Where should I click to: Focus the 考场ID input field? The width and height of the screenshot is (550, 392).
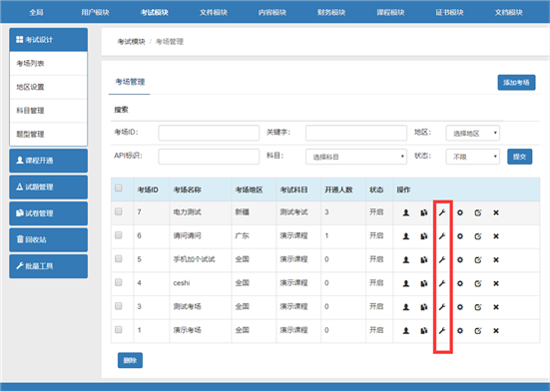tap(209, 134)
